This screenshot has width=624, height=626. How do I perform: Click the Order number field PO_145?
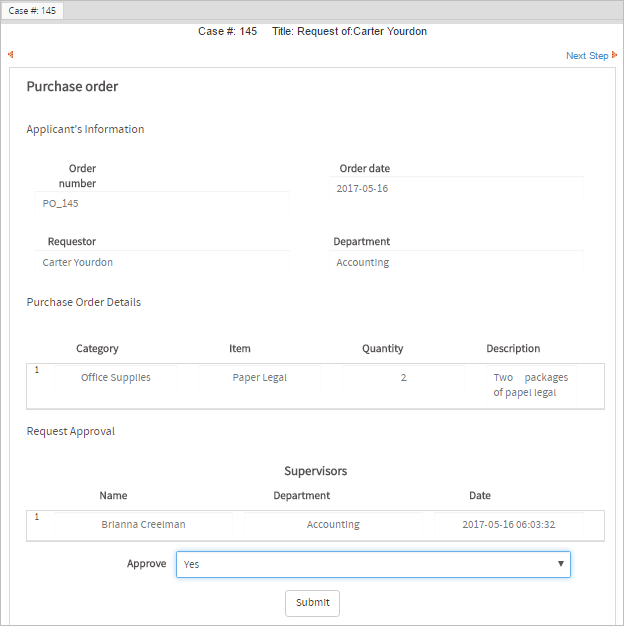coord(162,203)
